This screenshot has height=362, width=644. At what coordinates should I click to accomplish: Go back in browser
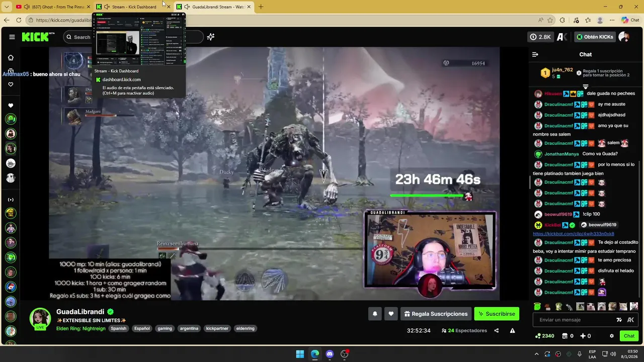point(6,20)
